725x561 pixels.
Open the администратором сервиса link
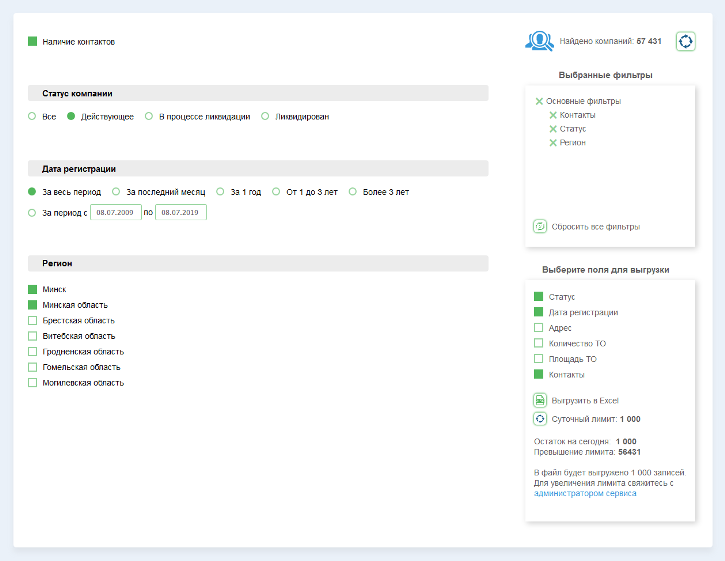(x=585, y=493)
